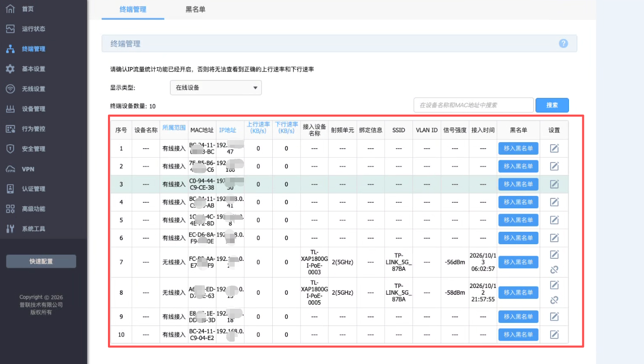
Task: Sort by 下行速率 column header
Action: coord(286,128)
